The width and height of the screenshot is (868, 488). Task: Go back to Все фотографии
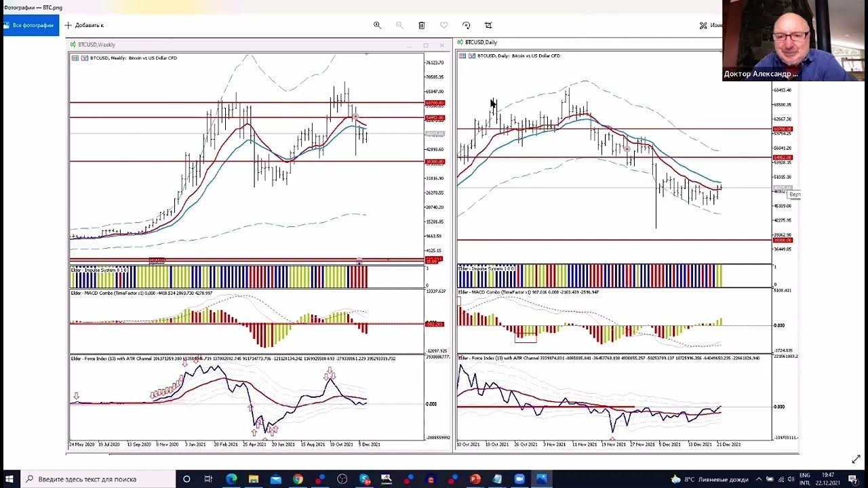pyautogui.click(x=30, y=25)
